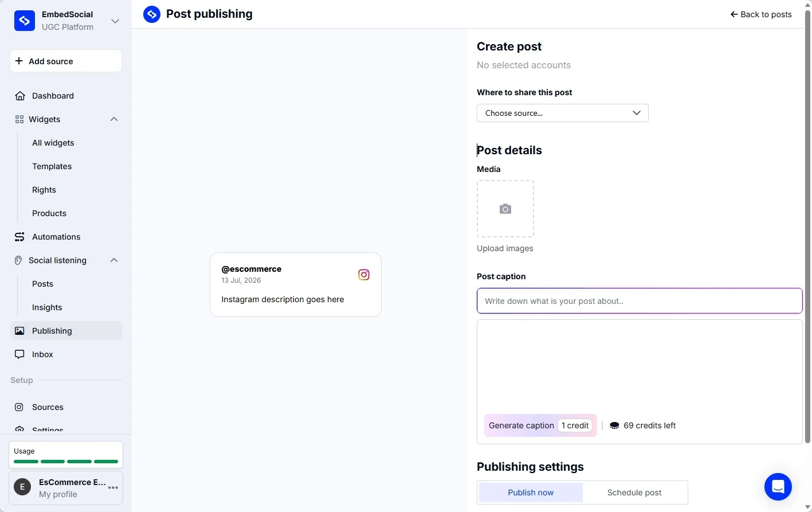The width and height of the screenshot is (812, 512).
Task: Open the blue chat support bubble
Action: coord(778,487)
